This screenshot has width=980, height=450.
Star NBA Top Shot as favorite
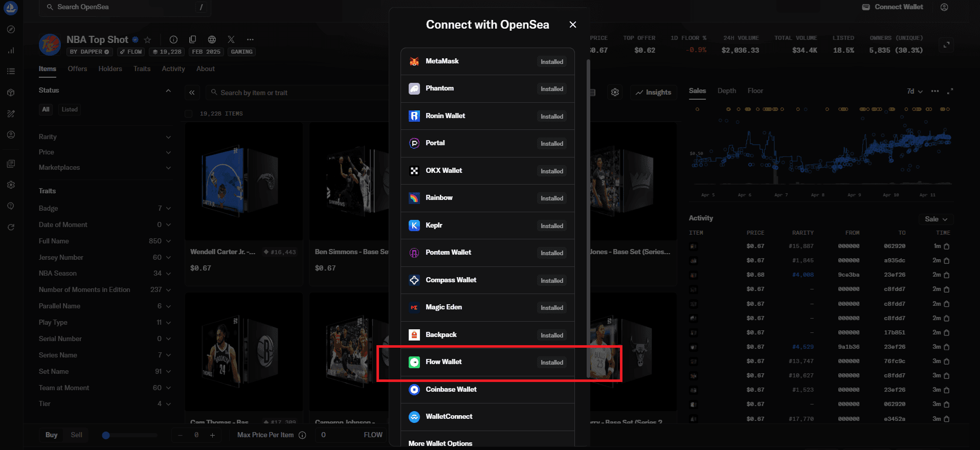[x=147, y=40]
